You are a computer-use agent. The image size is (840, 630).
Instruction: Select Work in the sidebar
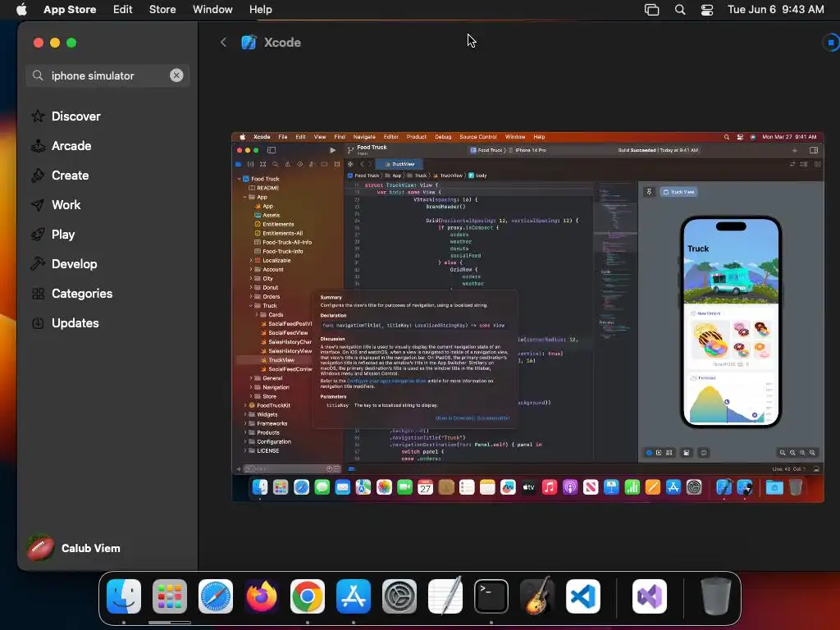pyautogui.click(x=66, y=204)
